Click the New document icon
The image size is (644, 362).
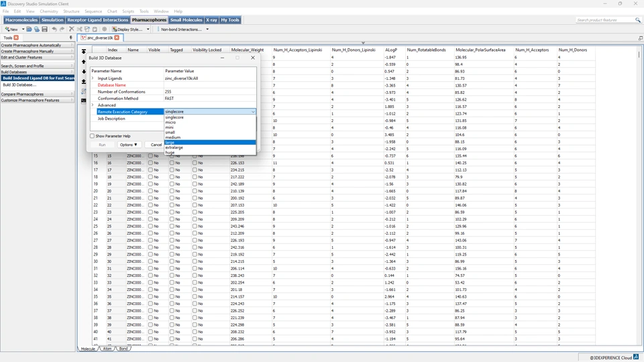[x=7, y=29]
